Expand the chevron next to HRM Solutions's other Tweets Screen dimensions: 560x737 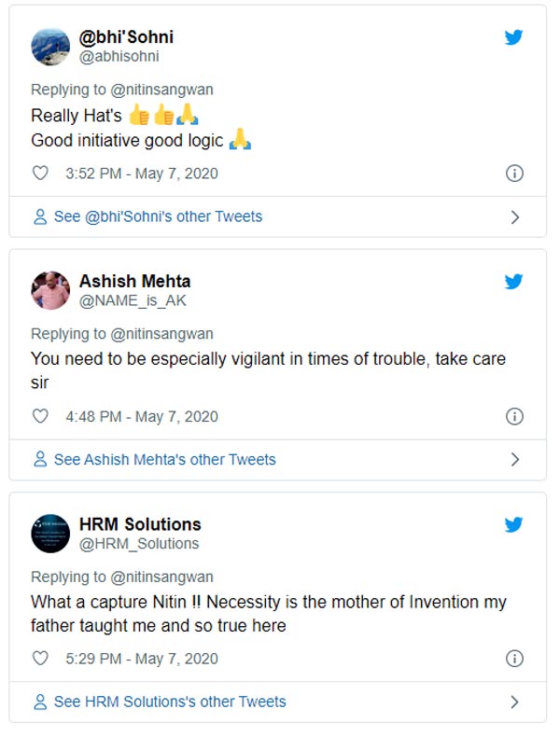click(514, 702)
